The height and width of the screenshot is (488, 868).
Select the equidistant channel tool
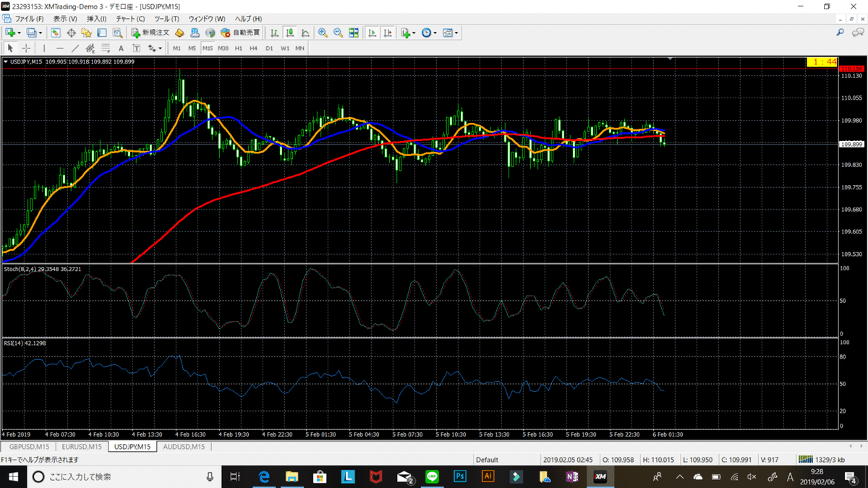[90, 48]
